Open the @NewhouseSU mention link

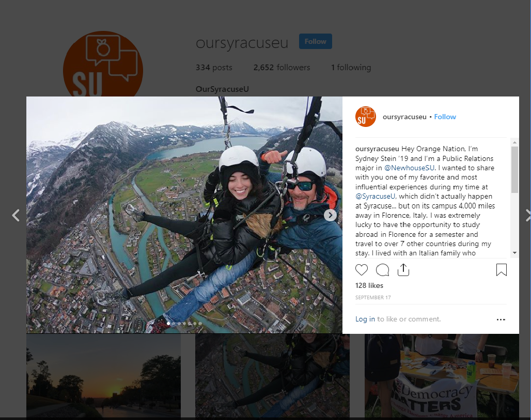tap(409, 168)
